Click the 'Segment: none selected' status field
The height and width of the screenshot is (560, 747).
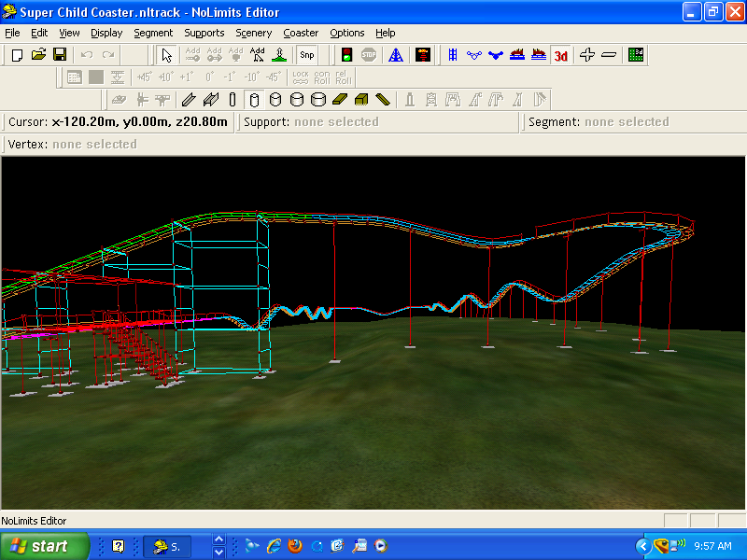point(633,122)
